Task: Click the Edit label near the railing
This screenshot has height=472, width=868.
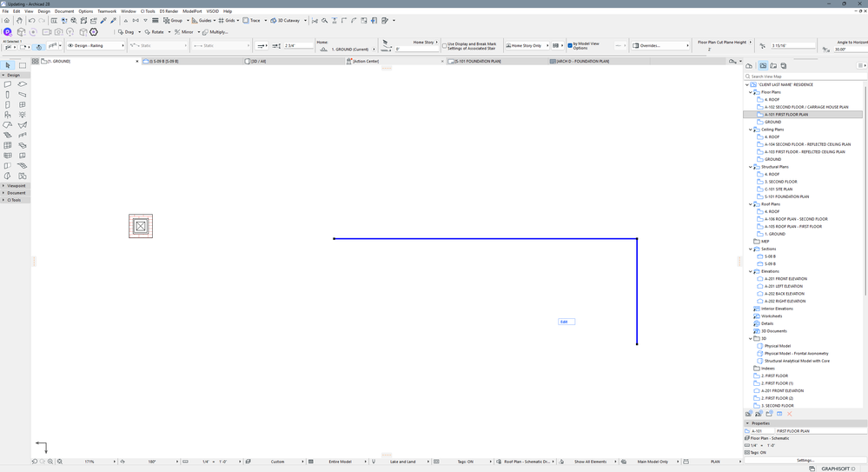Action: 567,322
